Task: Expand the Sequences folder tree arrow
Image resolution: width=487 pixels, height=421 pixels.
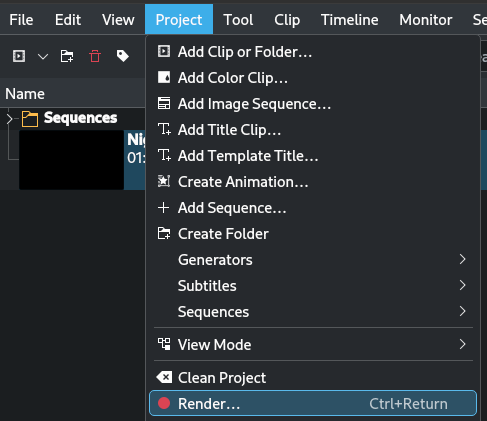Action: click(10, 119)
